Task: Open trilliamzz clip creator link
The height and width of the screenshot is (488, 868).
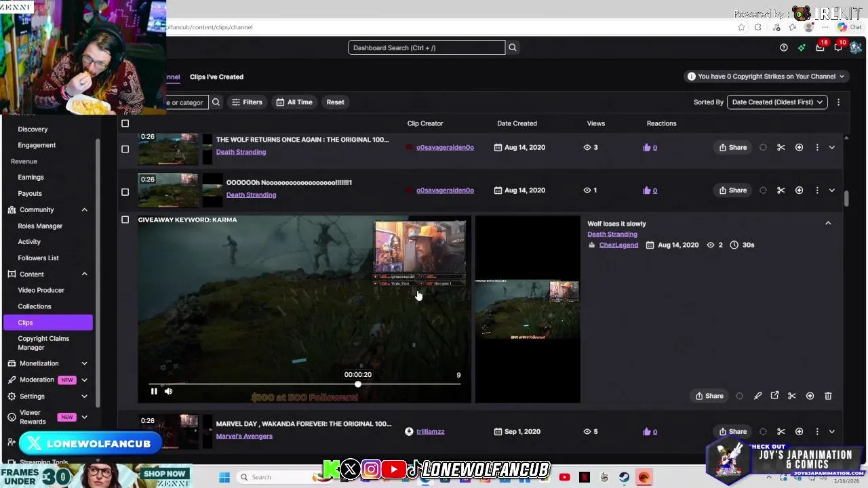Action: [431, 432]
